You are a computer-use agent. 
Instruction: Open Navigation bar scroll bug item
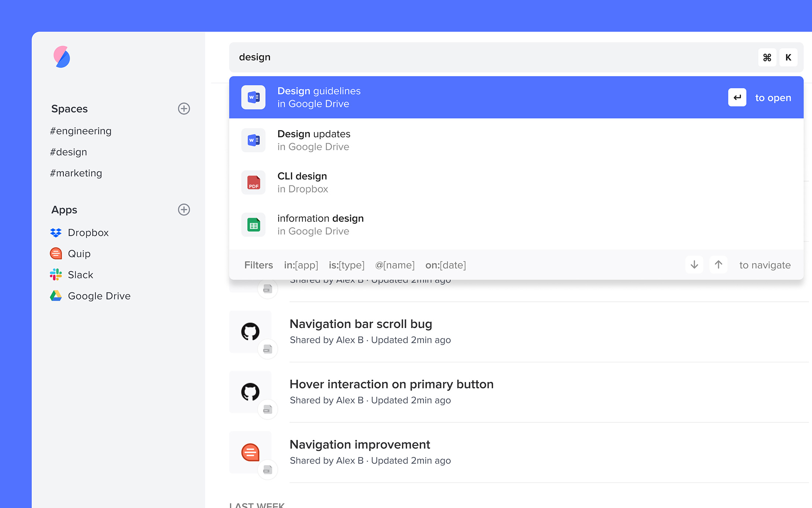click(x=361, y=324)
